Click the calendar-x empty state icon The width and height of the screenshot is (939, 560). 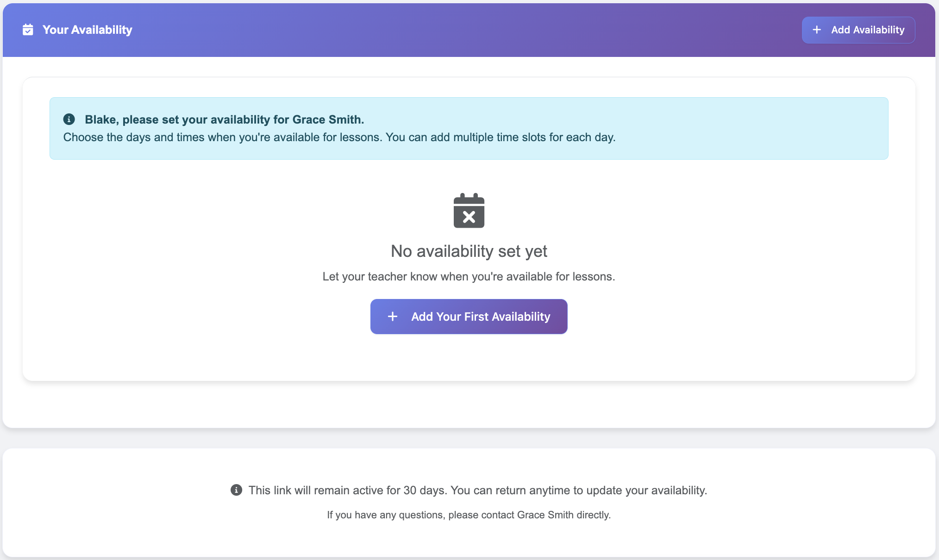[469, 211]
